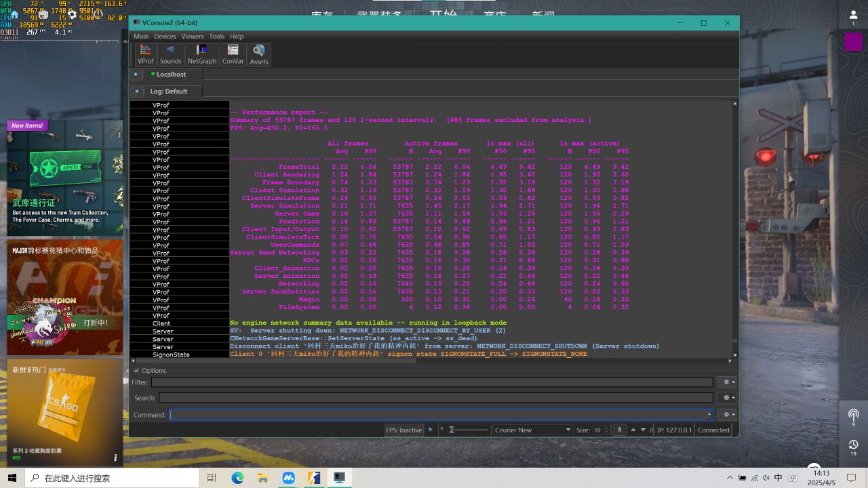
Task: Open the VProf profiler tool
Action: [146, 54]
